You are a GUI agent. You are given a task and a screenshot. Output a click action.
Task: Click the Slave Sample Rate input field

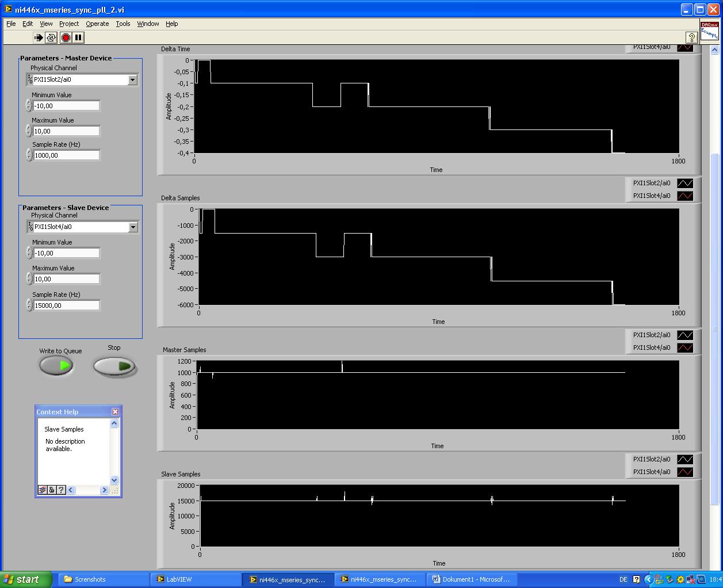tap(66, 306)
